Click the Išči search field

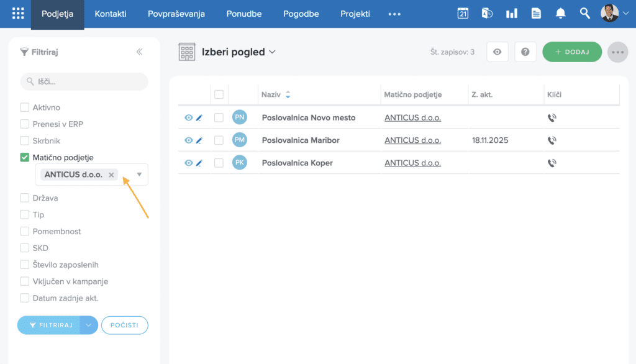(x=84, y=81)
